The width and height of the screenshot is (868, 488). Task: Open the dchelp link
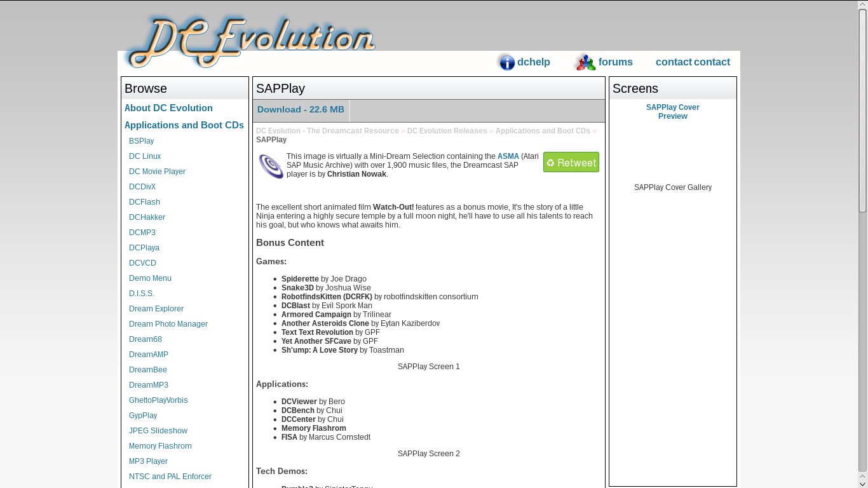pos(534,62)
